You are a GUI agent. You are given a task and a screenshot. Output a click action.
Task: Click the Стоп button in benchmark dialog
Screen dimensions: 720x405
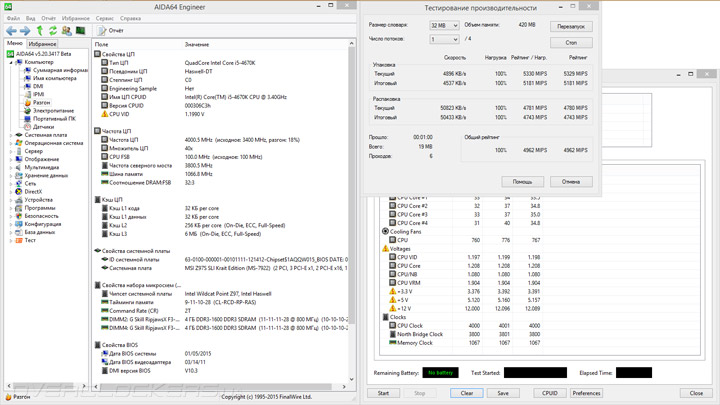pos(571,43)
